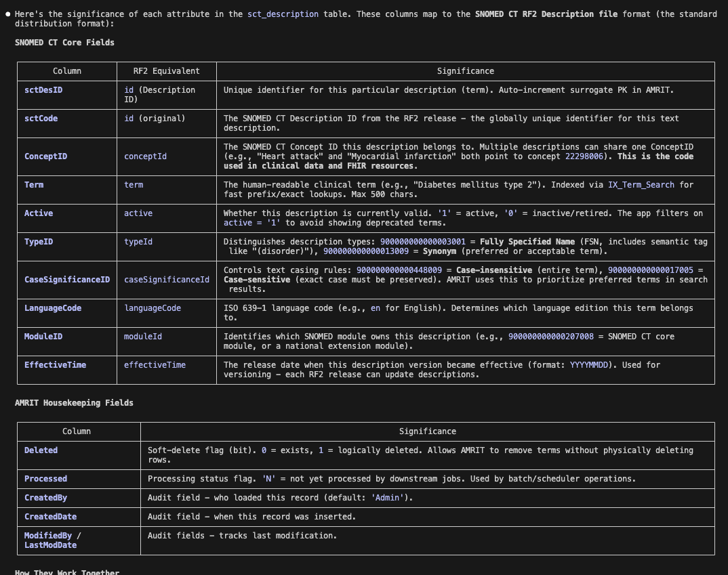Select the code 900000000000448009
728x575 pixels.
pos(399,270)
